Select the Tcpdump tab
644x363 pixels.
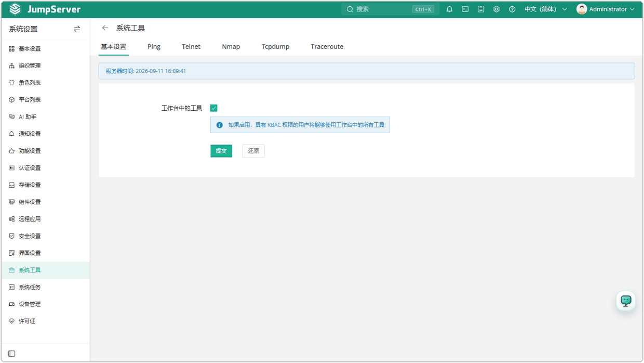(275, 47)
